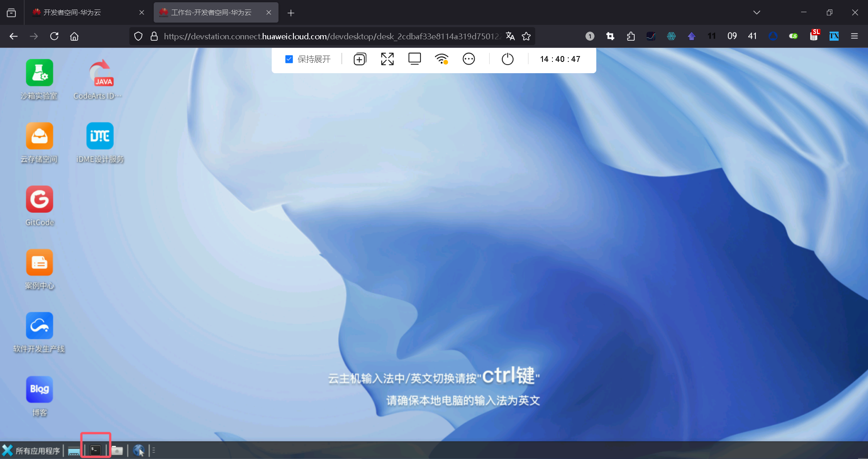Switch to the 开发者空间 tab
The height and width of the screenshot is (459, 868).
(x=72, y=12)
